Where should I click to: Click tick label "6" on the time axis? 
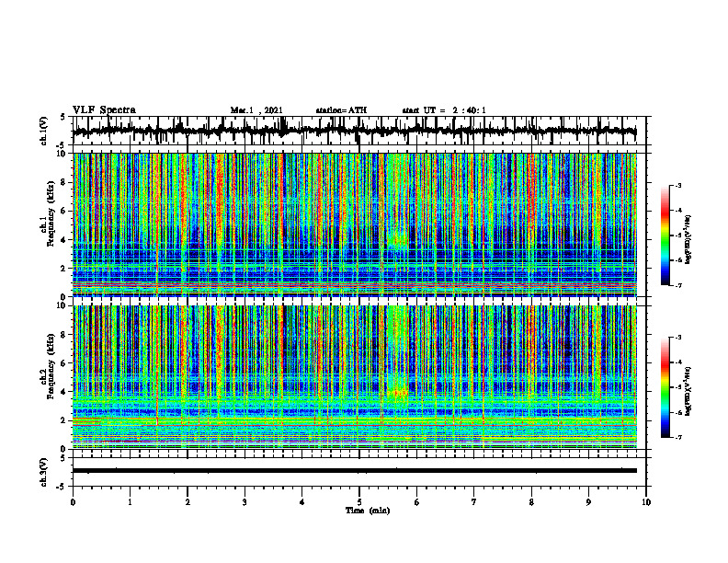click(417, 502)
